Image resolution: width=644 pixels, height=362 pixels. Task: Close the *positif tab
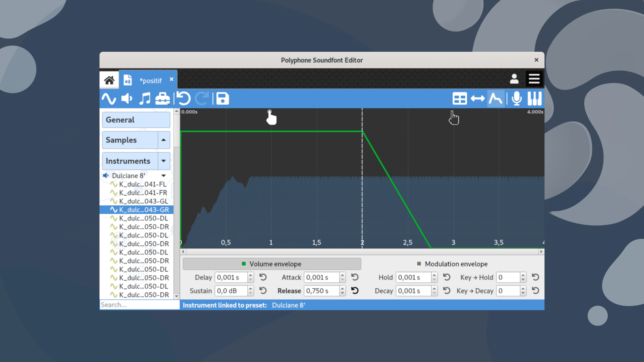click(172, 79)
